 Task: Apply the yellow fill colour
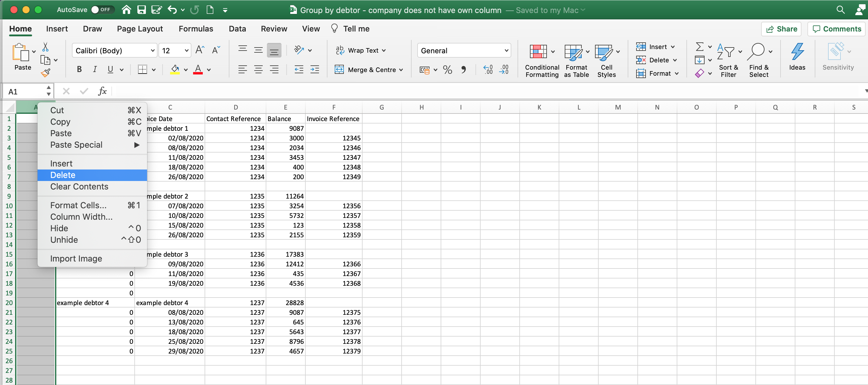[x=175, y=70]
